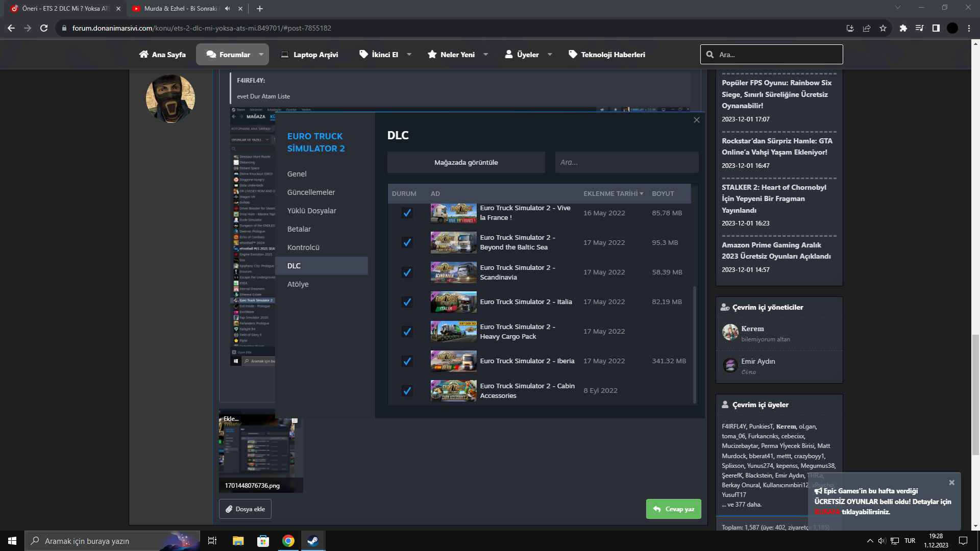The image size is (980, 551).
Task: Open Amazon Prime Gaming Aralık article
Action: tap(776, 251)
